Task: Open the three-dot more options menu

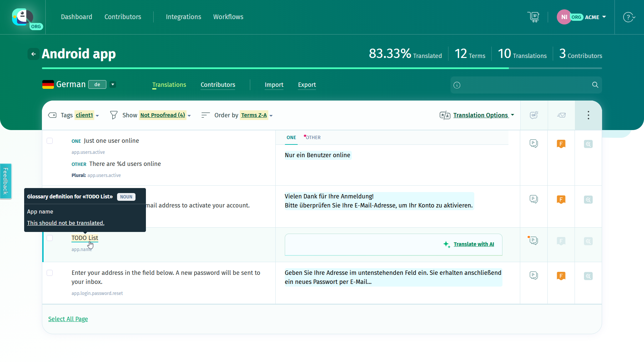Action: click(588, 115)
